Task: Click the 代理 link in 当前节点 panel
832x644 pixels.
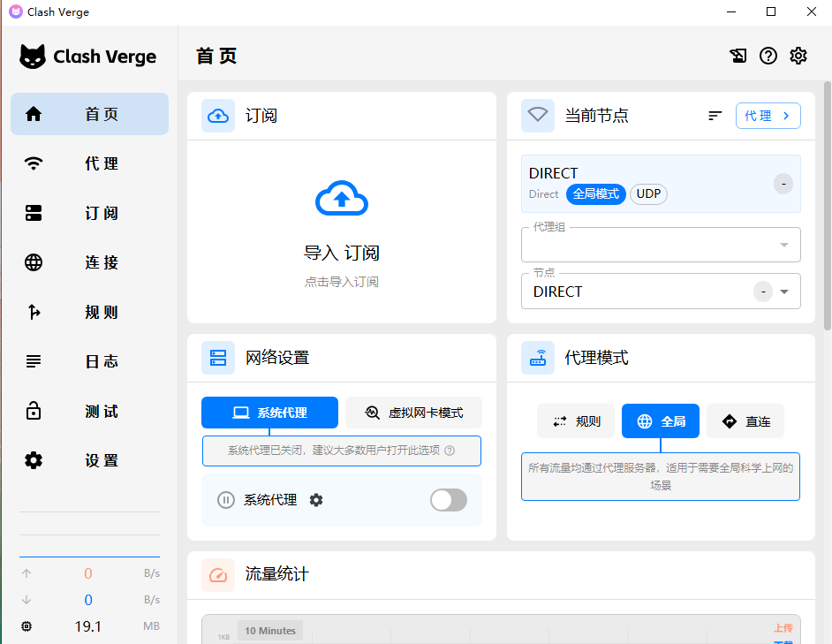Action: [x=767, y=115]
